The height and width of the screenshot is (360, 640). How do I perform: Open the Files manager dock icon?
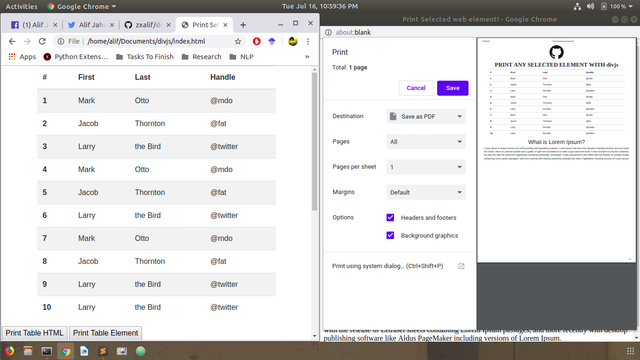(28, 351)
